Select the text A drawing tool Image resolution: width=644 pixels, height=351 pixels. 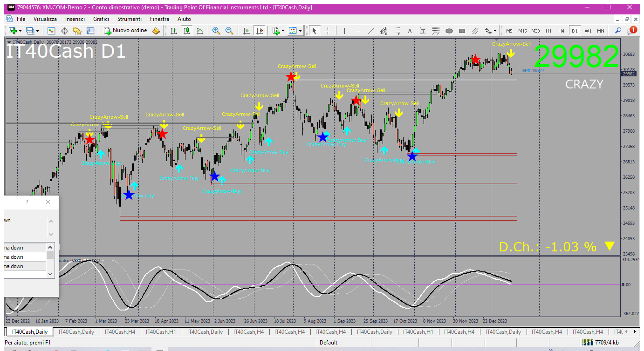point(410,31)
